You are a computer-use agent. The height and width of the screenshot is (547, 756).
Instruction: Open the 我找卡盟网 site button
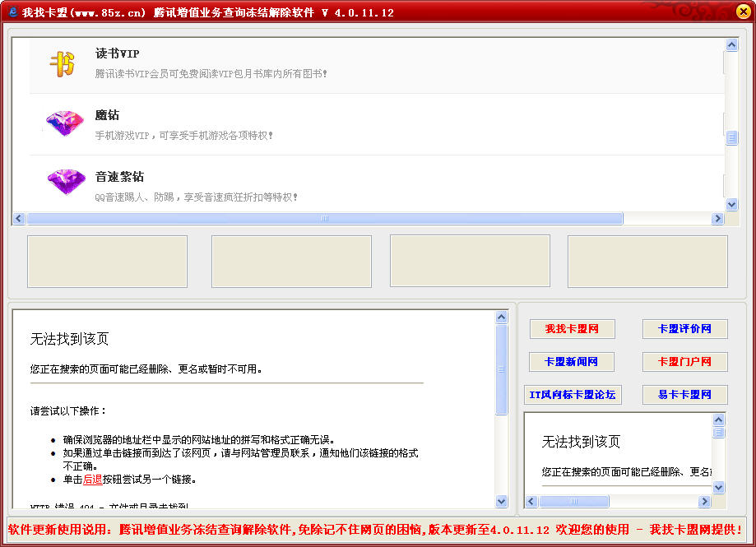(x=572, y=329)
